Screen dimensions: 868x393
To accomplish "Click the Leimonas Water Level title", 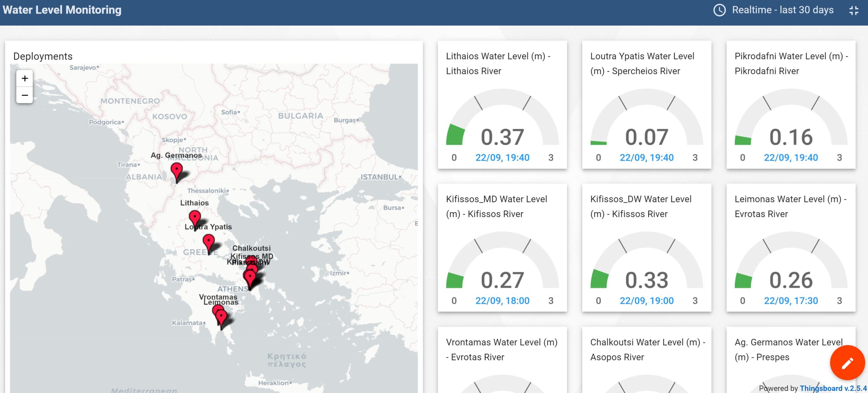I will pyautogui.click(x=790, y=206).
